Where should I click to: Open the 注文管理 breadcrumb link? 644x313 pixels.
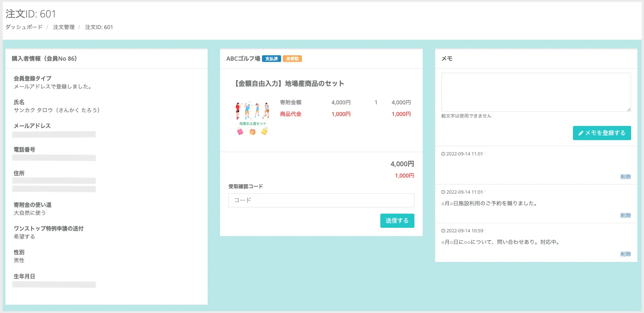[63, 27]
